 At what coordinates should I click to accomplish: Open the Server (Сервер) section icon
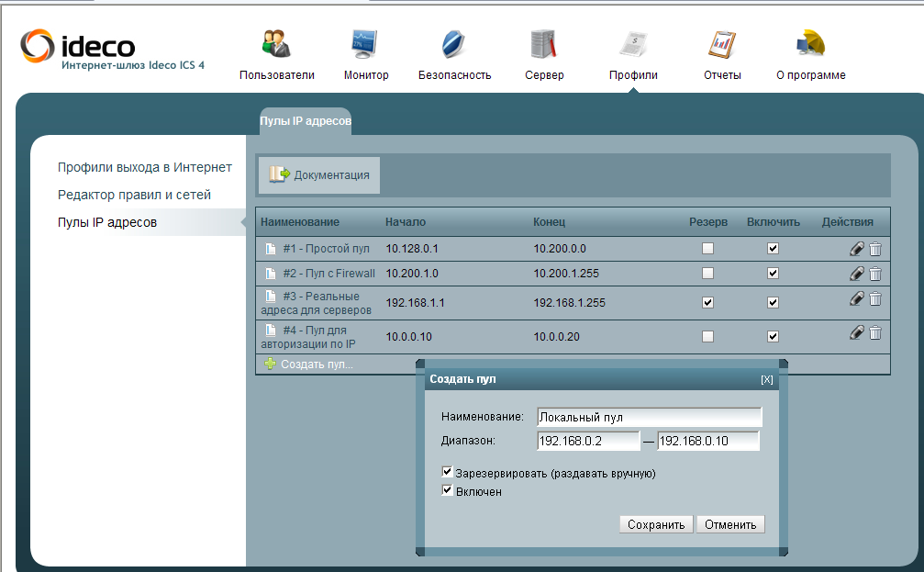(544, 45)
